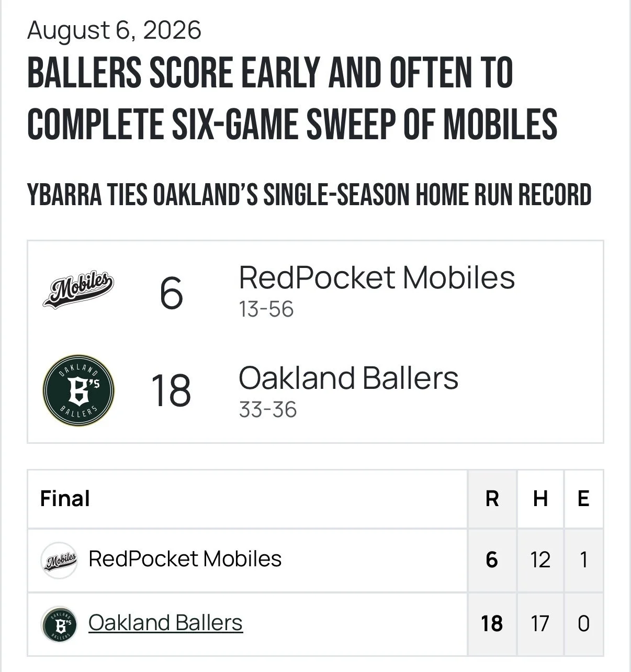Click the Mobiles 13-56 record text

(266, 309)
